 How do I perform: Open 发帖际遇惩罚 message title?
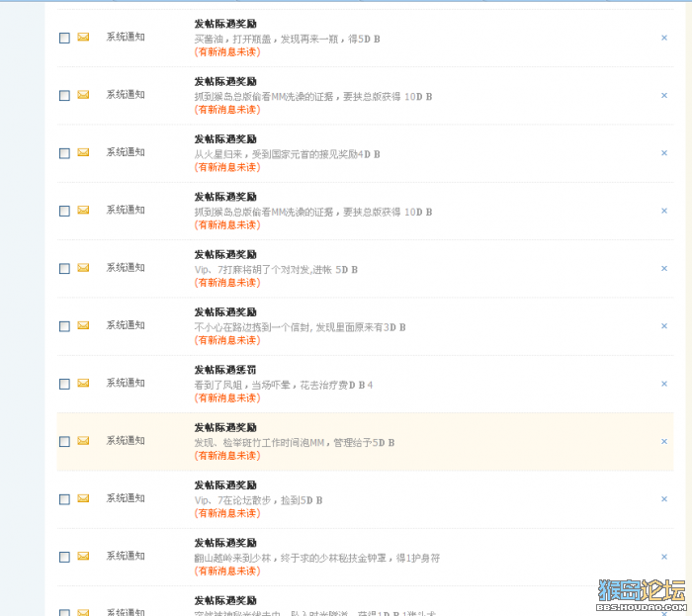click(x=225, y=370)
